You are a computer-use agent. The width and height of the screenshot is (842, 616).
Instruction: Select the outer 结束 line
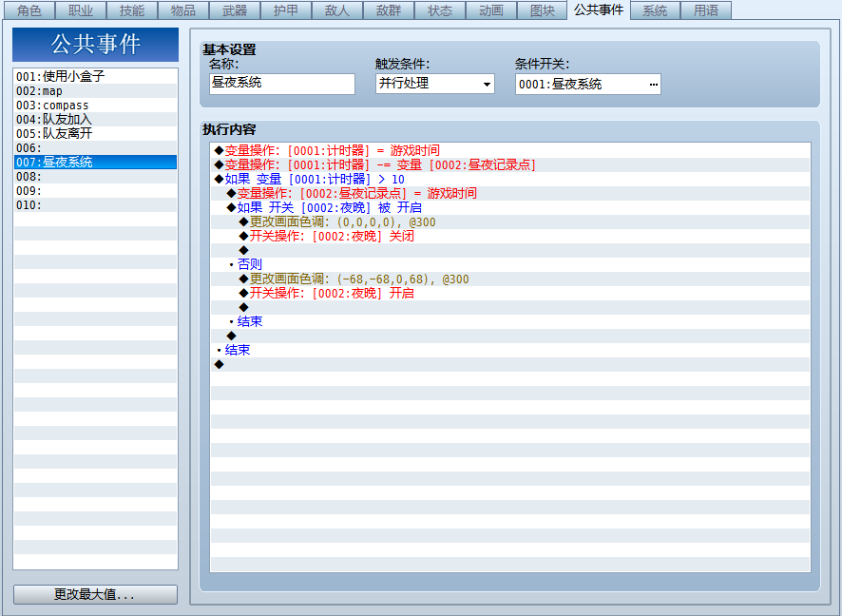510,350
